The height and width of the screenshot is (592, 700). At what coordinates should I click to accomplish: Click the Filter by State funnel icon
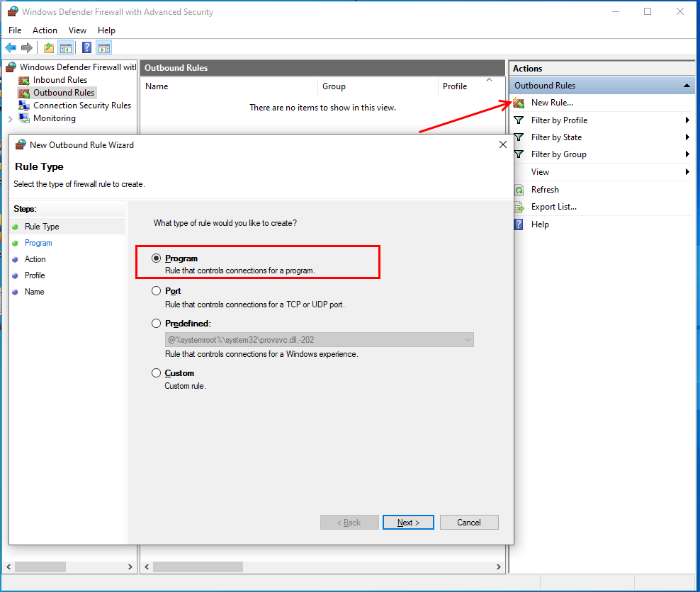tap(519, 137)
